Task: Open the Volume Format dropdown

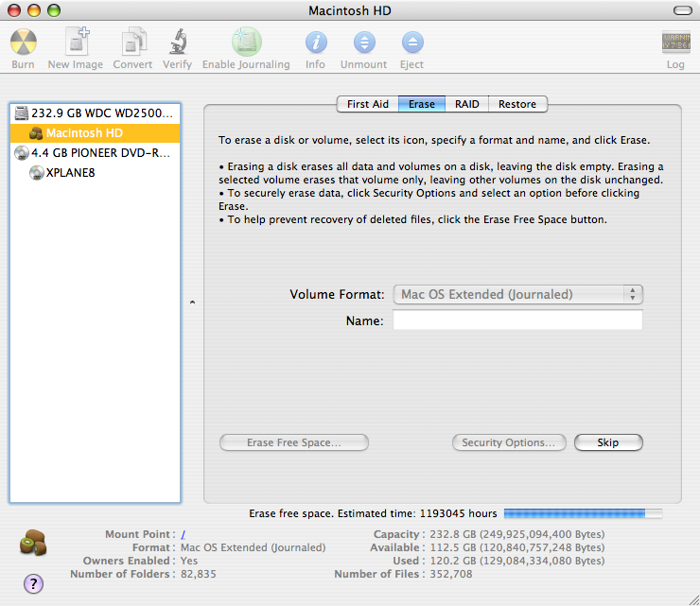Action: (x=517, y=295)
